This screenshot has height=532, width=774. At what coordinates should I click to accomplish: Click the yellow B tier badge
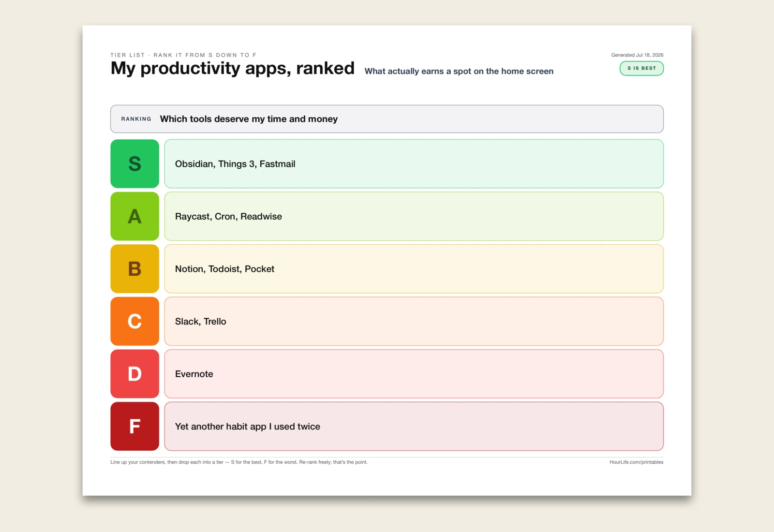[x=134, y=269]
